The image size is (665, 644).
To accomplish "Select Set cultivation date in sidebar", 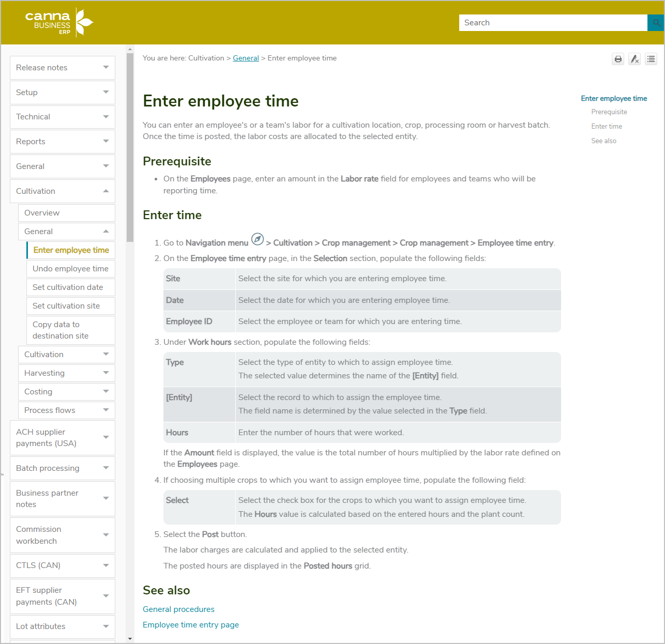I will pyautogui.click(x=68, y=287).
